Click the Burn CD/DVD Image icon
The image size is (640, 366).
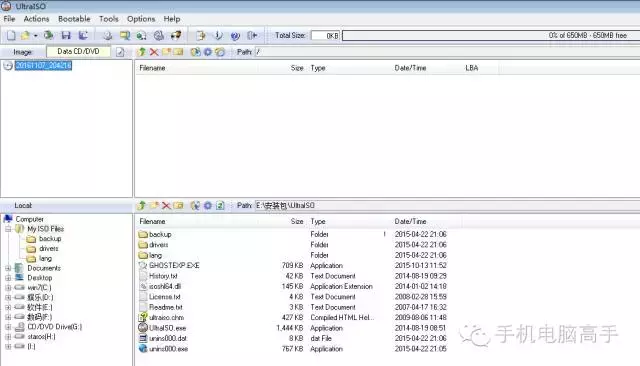176,36
